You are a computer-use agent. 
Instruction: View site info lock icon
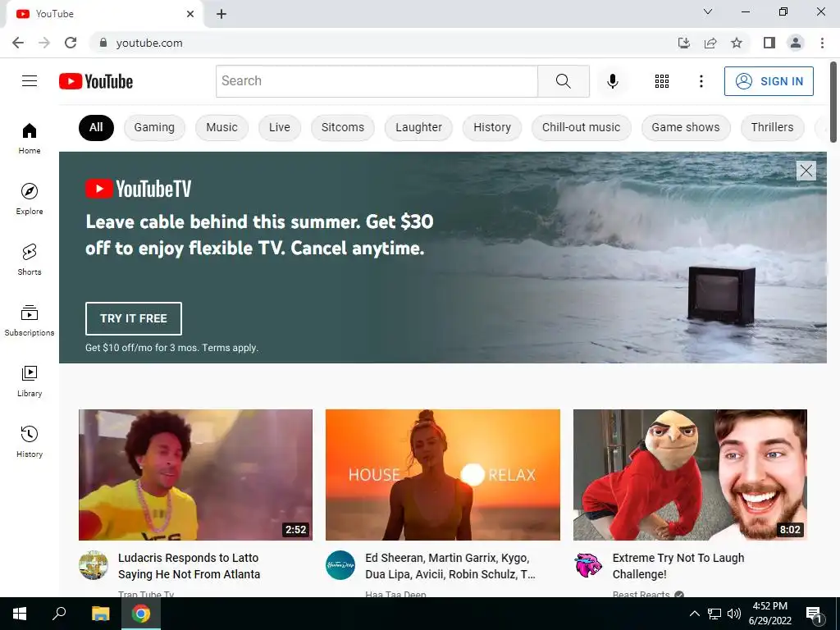point(103,43)
